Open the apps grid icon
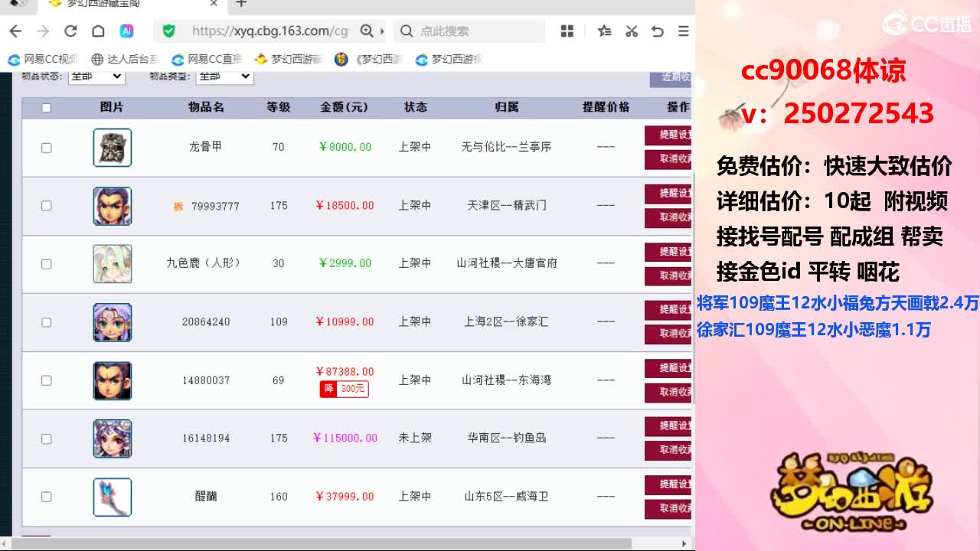980x551 pixels. point(567,31)
